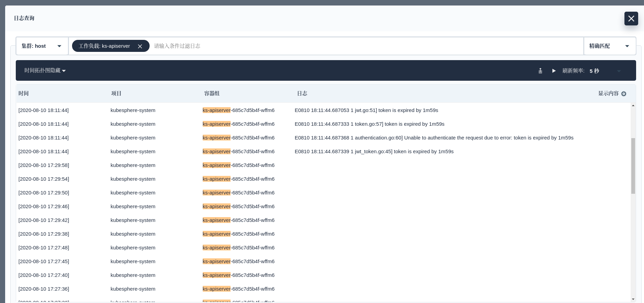This screenshot has width=644, height=303.
Task: Click the log list scrollbar thumb
Action: [633, 166]
